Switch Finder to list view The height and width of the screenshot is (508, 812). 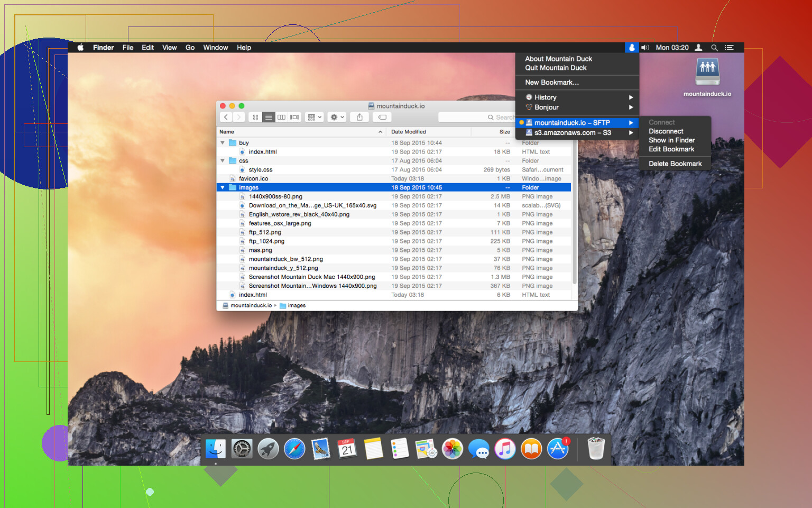pyautogui.click(x=269, y=117)
